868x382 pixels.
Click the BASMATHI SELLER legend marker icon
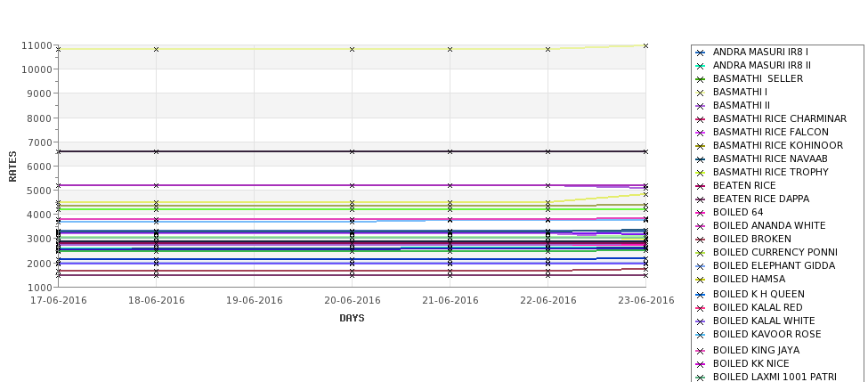(701, 79)
